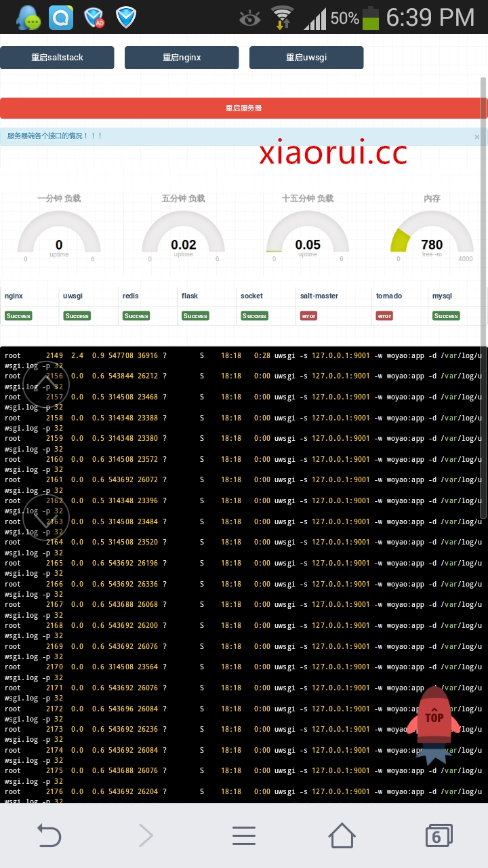The width and height of the screenshot is (488, 868).
Task: Go back using browser back arrow
Action: [x=49, y=836]
